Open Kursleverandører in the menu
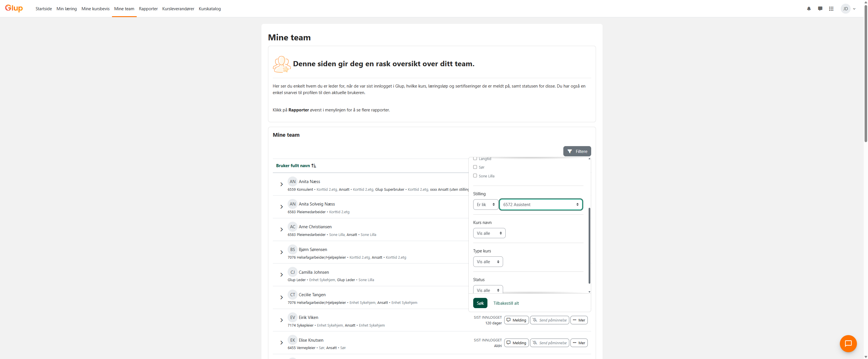Screen dimensions: 868x359 178,9
